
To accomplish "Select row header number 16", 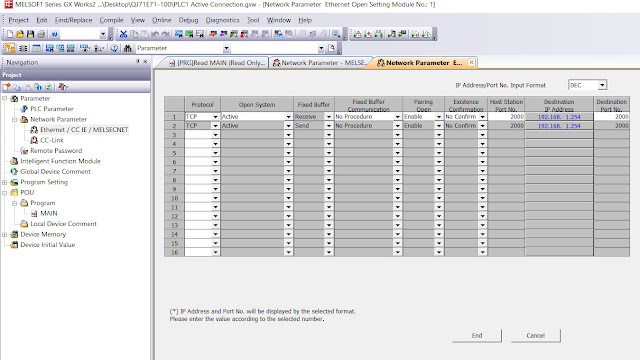I will 174,252.
